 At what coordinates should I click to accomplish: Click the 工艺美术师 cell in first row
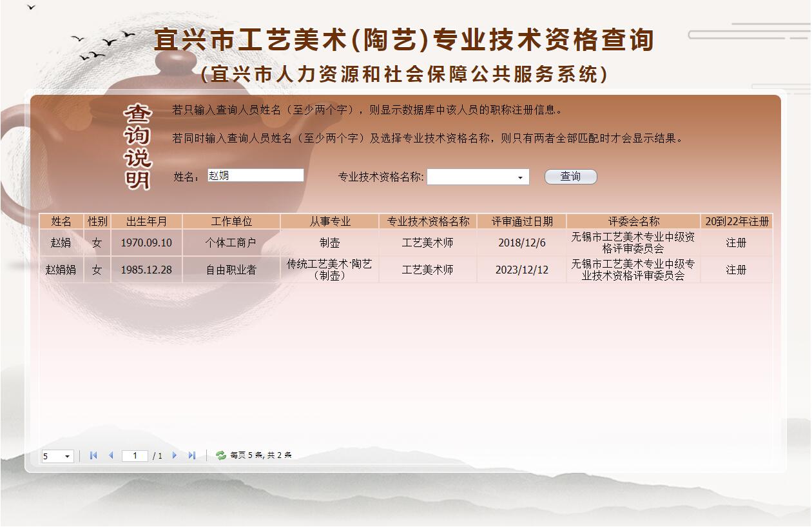428,242
